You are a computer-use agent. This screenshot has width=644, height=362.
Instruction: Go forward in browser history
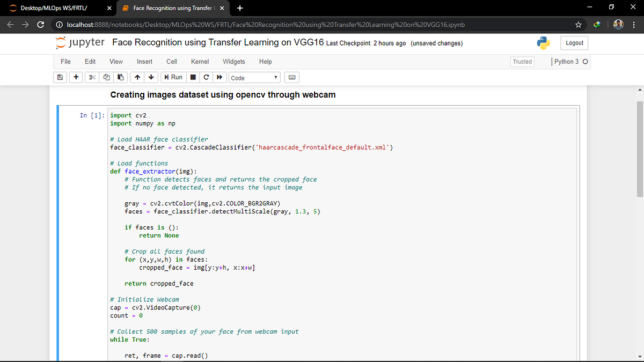coord(25,25)
